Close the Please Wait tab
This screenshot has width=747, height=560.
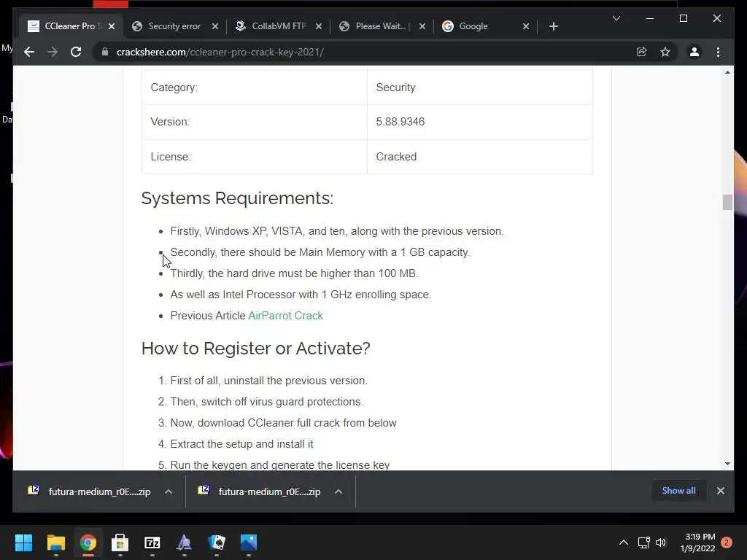click(422, 26)
